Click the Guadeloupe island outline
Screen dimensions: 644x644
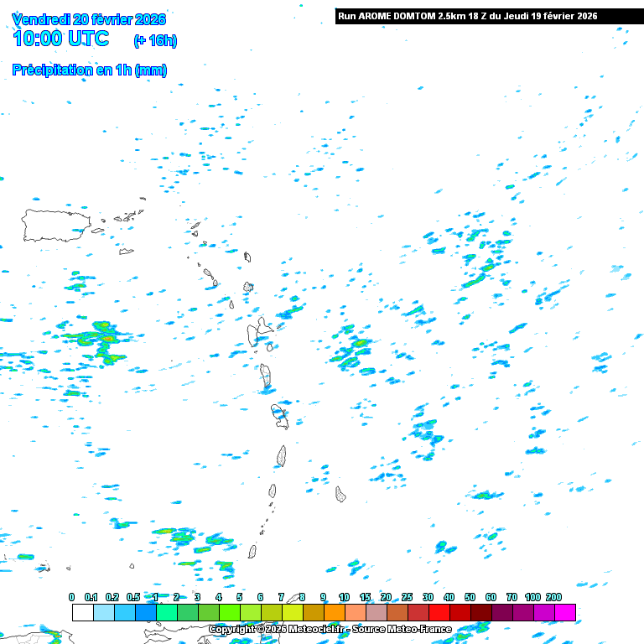pyautogui.click(x=261, y=332)
